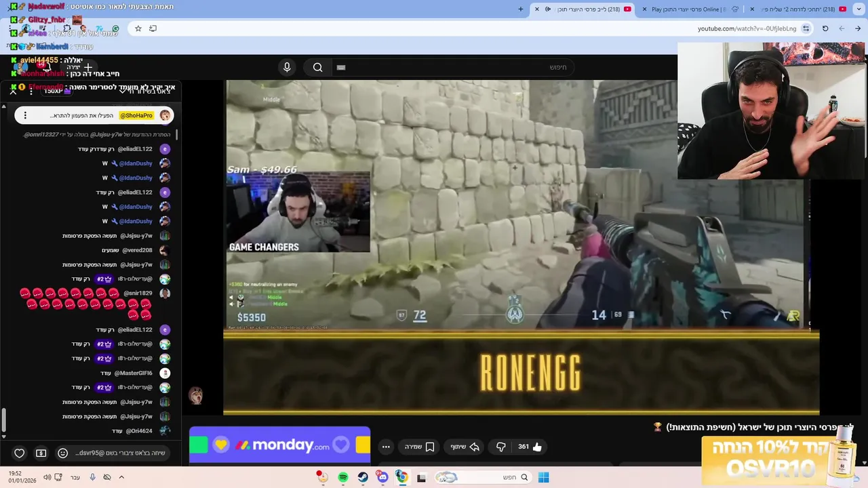Click the avatar icon beside the chat panel

click(196, 395)
